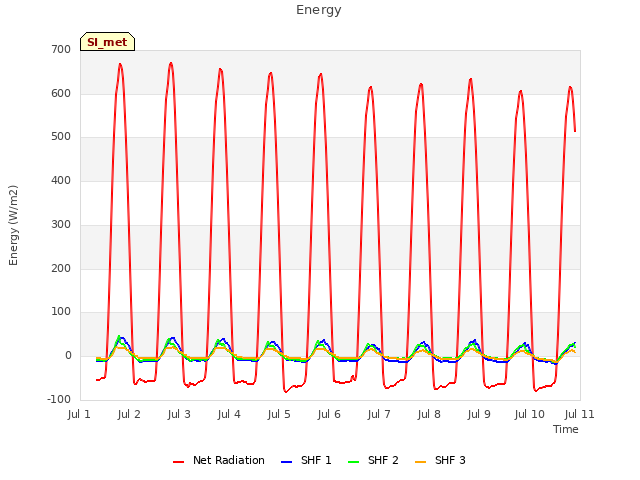Toggle the SHF 3 legend entry

pyautogui.click(x=440, y=460)
